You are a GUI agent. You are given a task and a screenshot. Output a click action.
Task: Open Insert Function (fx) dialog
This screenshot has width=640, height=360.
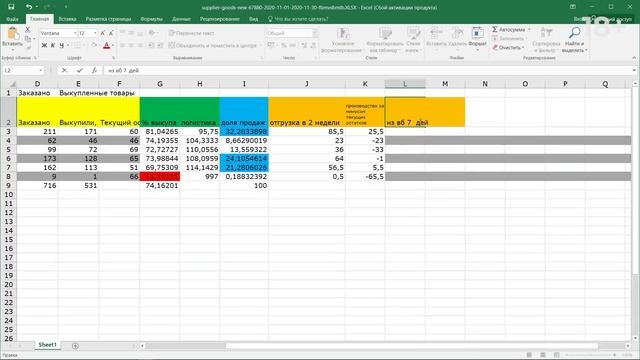94,71
